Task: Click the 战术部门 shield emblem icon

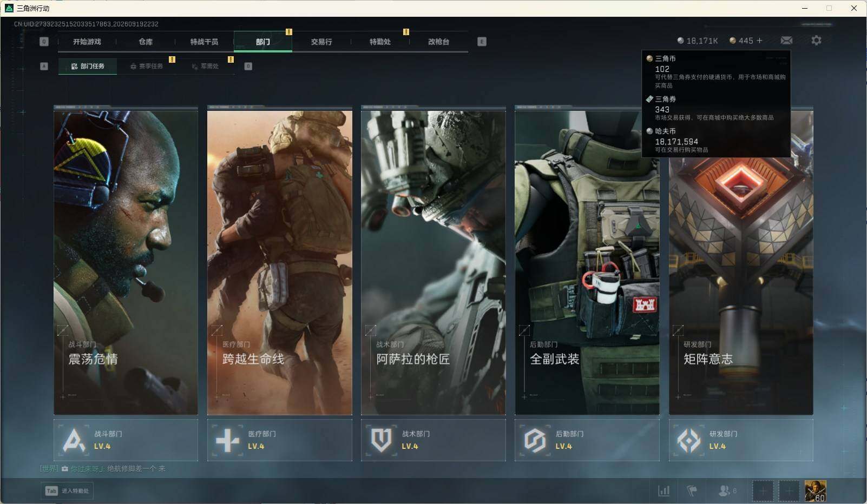Action: tap(381, 440)
